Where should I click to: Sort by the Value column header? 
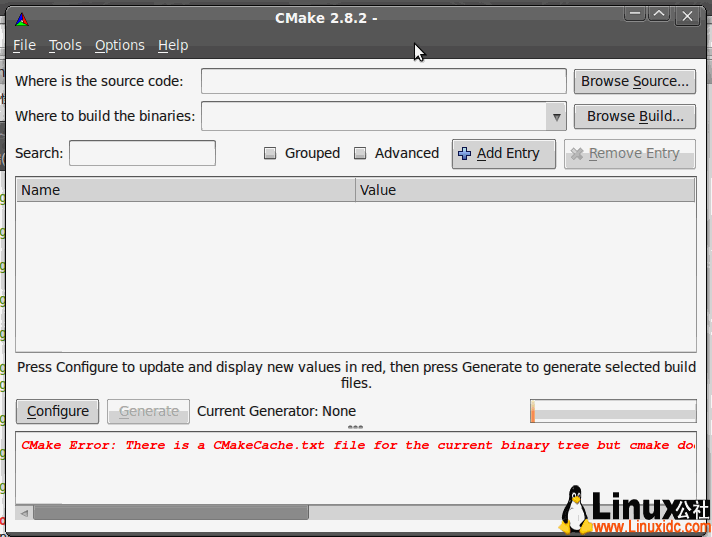(x=525, y=190)
